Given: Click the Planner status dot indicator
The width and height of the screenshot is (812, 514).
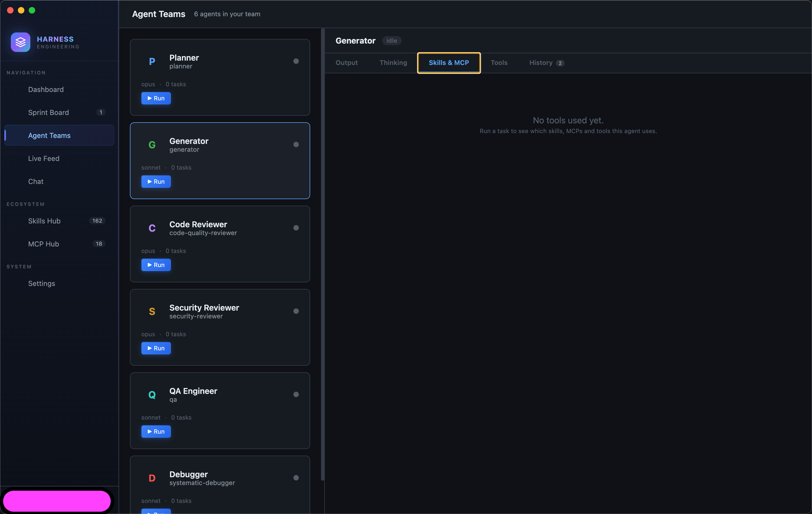Looking at the screenshot, I should click(x=296, y=61).
